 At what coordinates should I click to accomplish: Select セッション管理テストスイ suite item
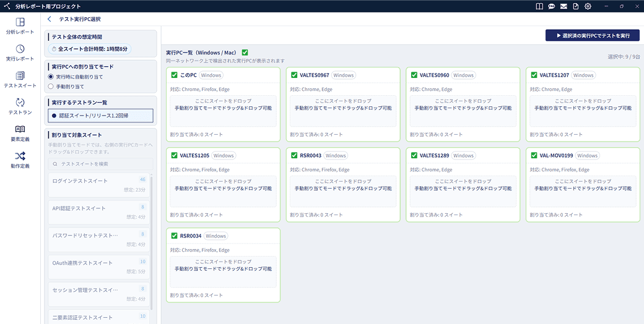pyautogui.click(x=98, y=294)
